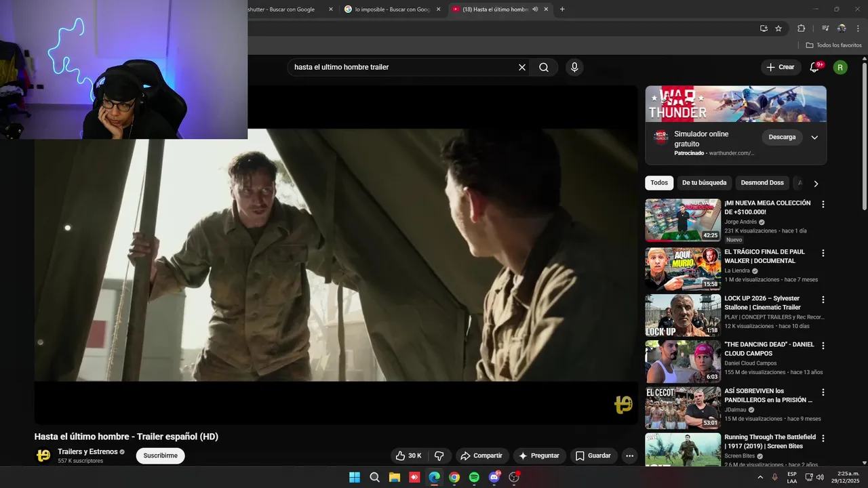Viewport: 868px width, 488px height.
Task: Like the video with thumbs up
Action: point(409,455)
